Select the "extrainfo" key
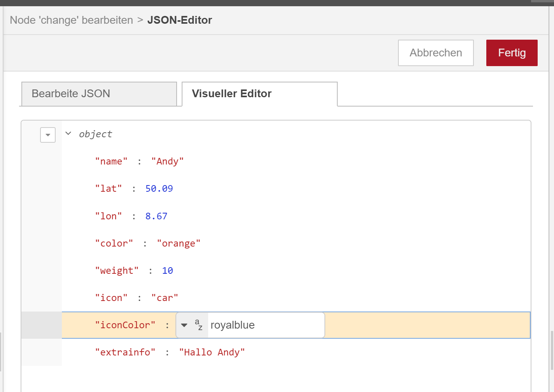Viewport: 554px width, 392px height. (125, 352)
